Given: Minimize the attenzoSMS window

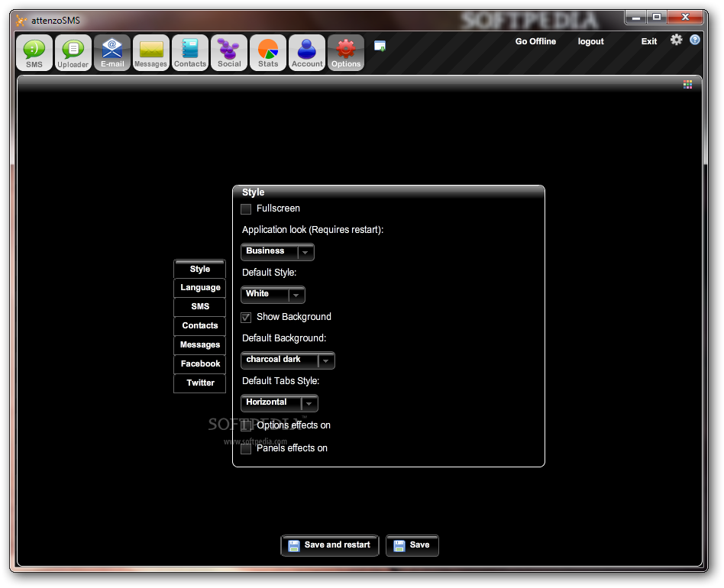Looking at the screenshot, I should [x=635, y=18].
